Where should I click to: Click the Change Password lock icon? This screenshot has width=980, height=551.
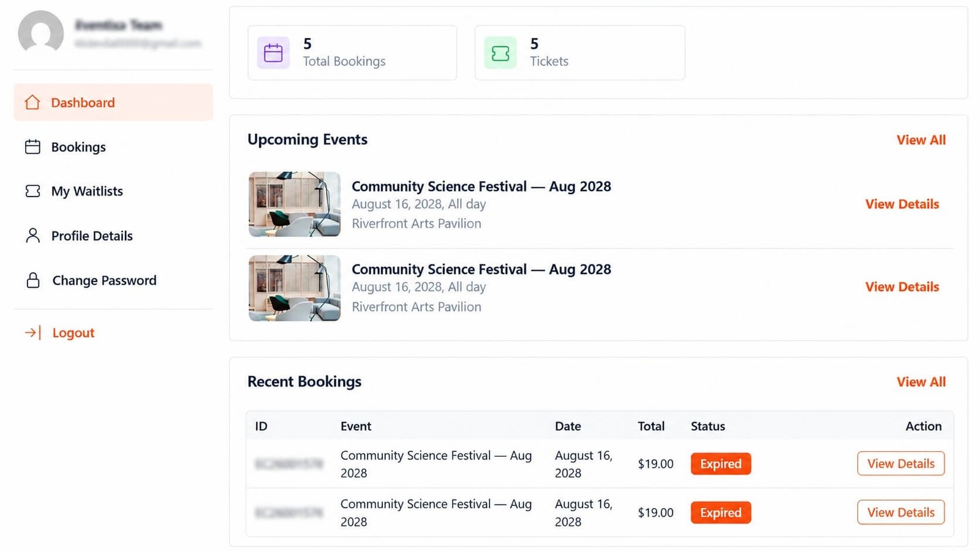click(33, 280)
